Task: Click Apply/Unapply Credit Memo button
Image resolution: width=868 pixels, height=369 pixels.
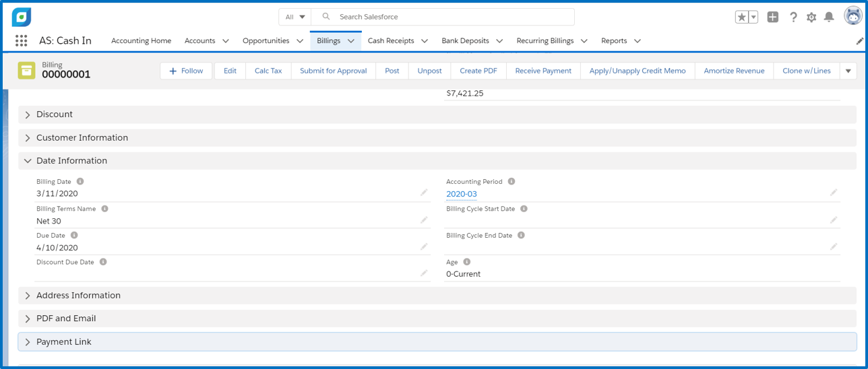Action: click(638, 71)
